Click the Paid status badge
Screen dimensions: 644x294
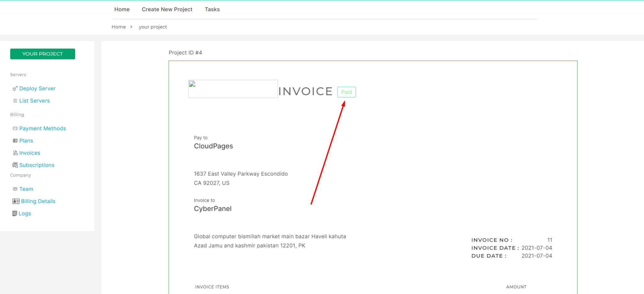[346, 92]
